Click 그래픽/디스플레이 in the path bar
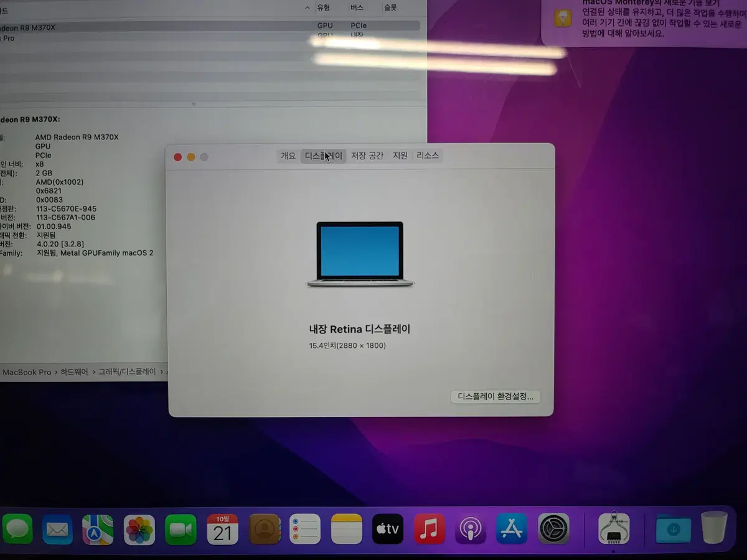 click(x=128, y=372)
